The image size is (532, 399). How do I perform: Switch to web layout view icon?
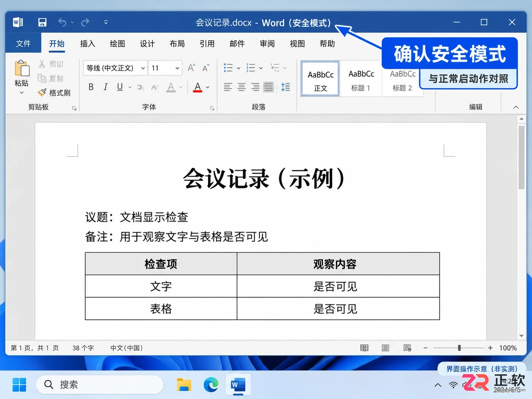407,348
